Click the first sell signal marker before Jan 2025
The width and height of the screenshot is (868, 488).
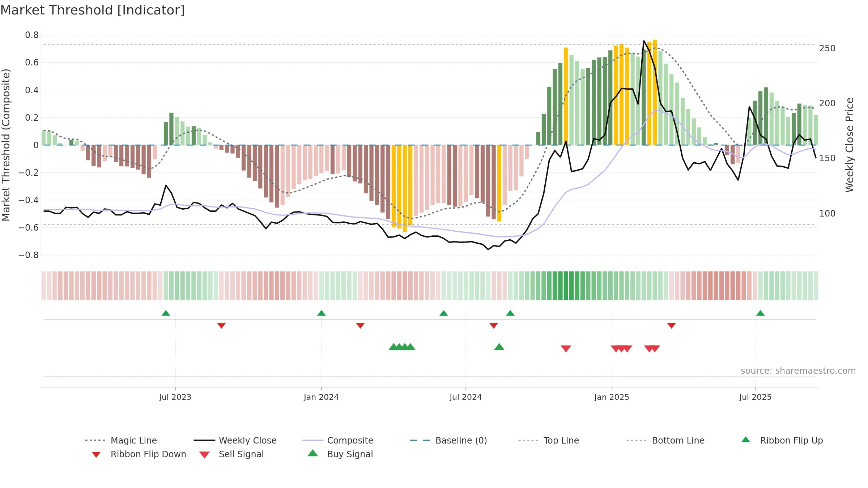click(566, 348)
